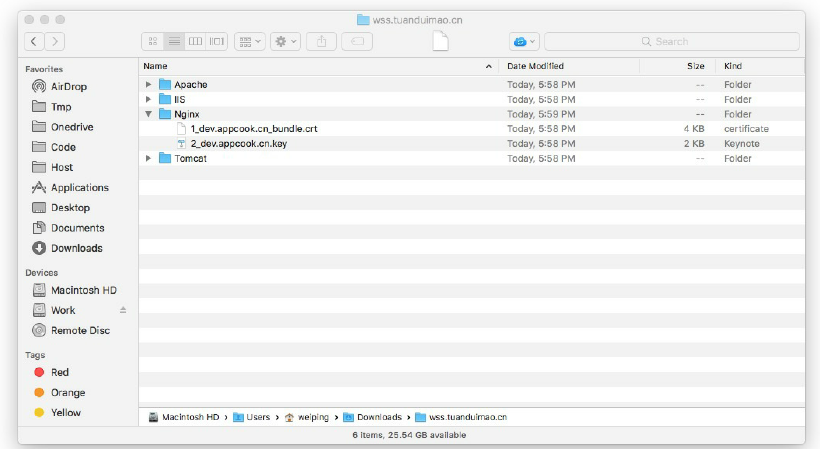Filter by the Yellow tag

(x=65, y=412)
